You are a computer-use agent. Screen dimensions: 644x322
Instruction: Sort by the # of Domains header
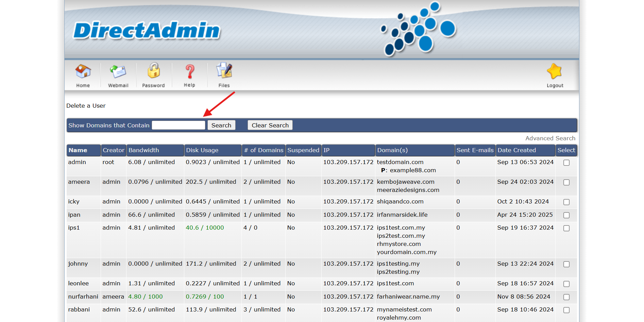tap(264, 150)
